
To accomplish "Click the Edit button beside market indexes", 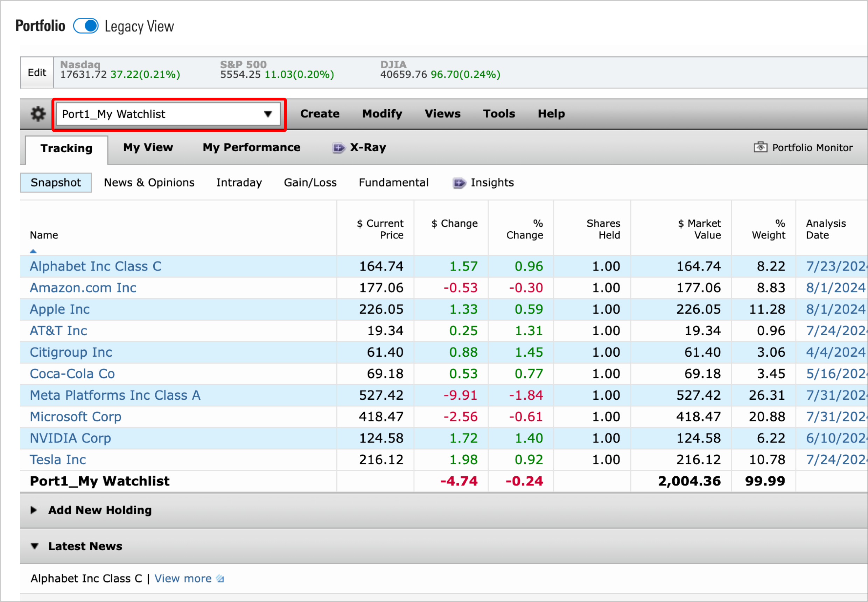I will [x=37, y=72].
